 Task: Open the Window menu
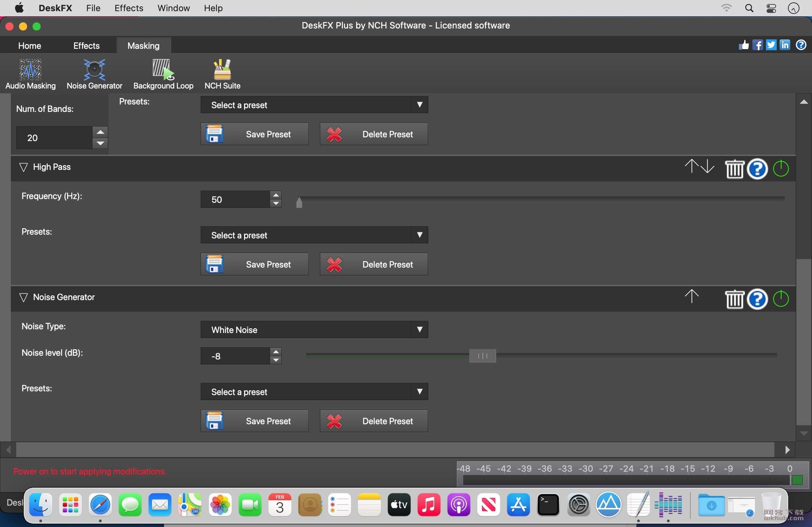[x=173, y=8]
